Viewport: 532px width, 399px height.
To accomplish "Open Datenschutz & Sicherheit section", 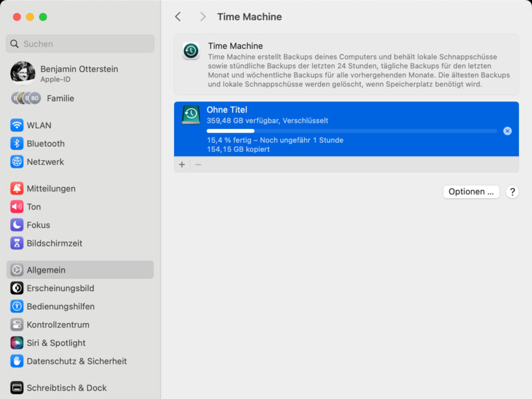I will pyautogui.click(x=76, y=361).
